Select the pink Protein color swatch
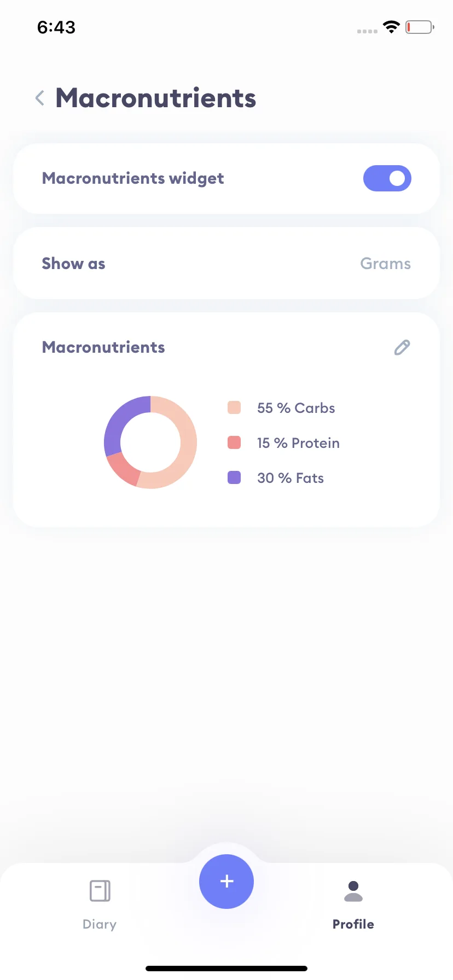Image resolution: width=453 pixels, height=980 pixels. pos(234,442)
